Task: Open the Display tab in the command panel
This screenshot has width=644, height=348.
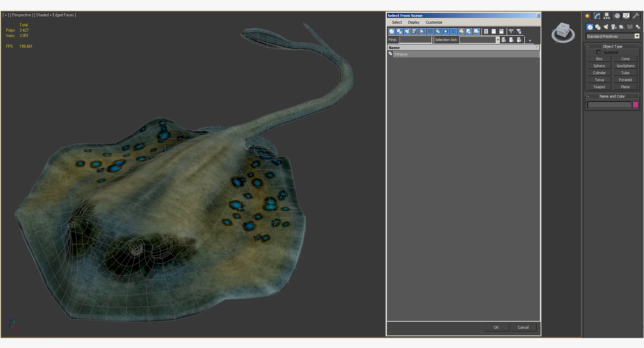Action: (x=626, y=16)
